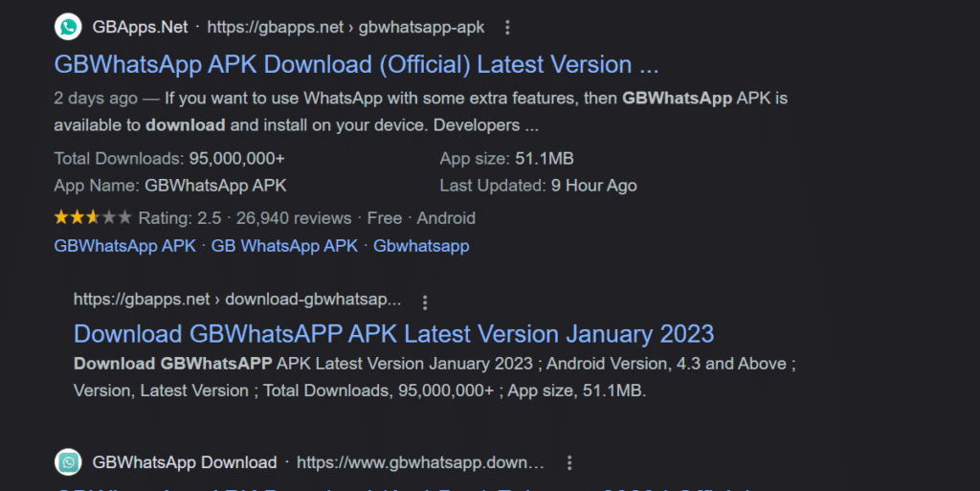Click the GBApps.Net WhatsApp favicon

(x=68, y=27)
